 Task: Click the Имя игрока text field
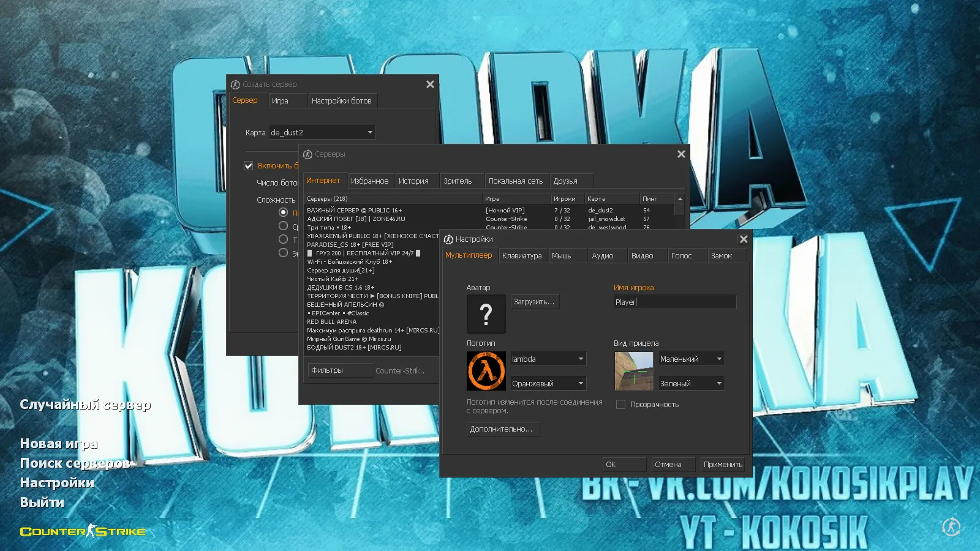tap(674, 302)
